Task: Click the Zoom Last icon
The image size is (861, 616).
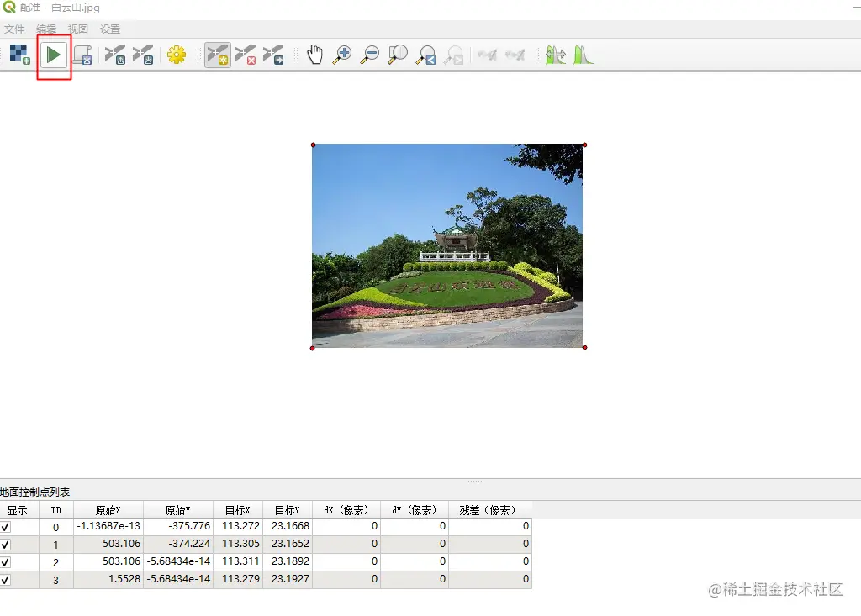Action: (x=425, y=55)
